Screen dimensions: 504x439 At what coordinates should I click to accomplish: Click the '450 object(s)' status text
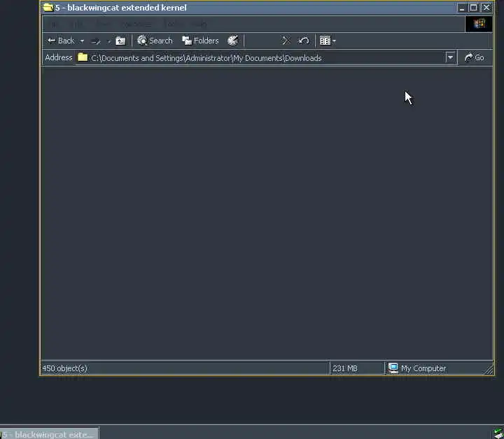tap(64, 368)
